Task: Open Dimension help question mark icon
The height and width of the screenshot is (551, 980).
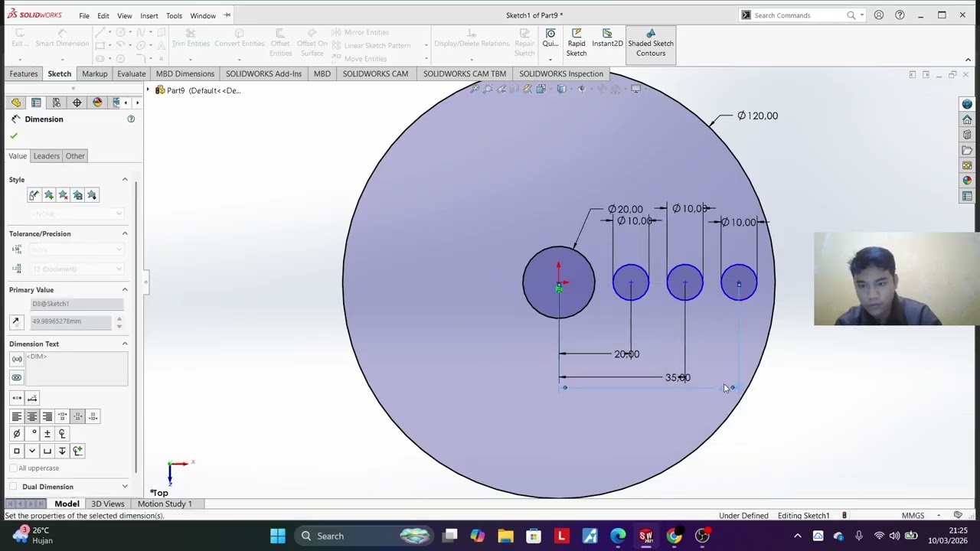Action: pos(131,119)
